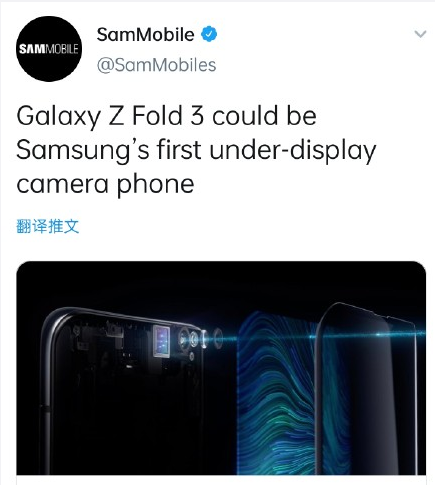Screen dimensions: 435x485
Task: Click the floating camera lens rings in image
Action: pyautogui.click(x=200, y=339)
